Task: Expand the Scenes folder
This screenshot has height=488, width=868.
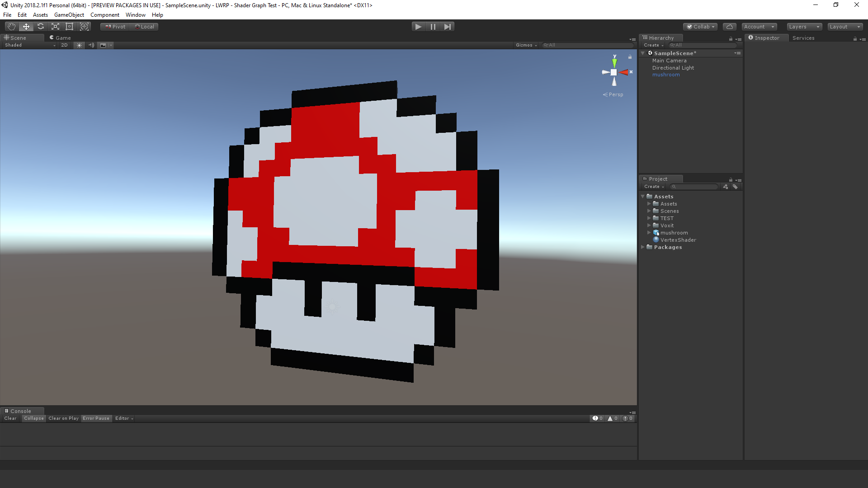Action: (x=649, y=211)
